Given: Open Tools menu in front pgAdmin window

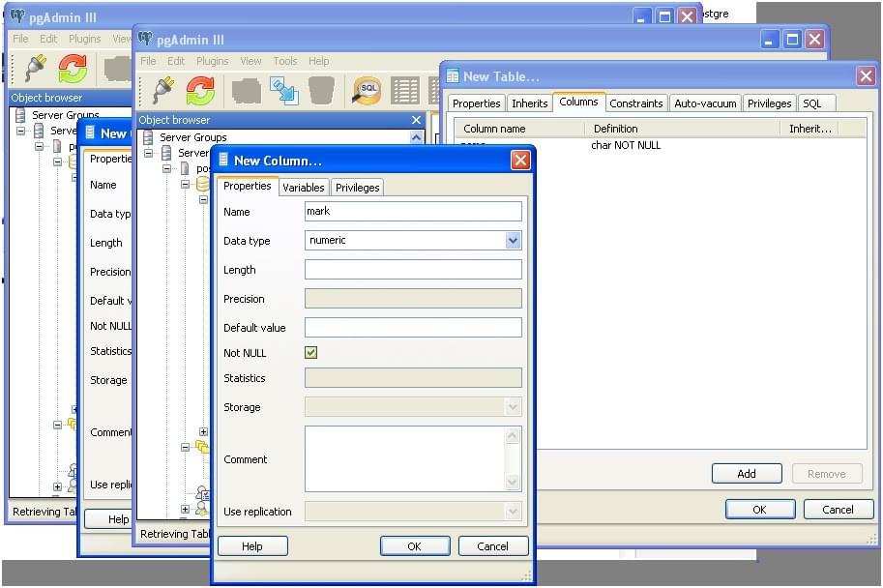Looking at the screenshot, I should (285, 61).
